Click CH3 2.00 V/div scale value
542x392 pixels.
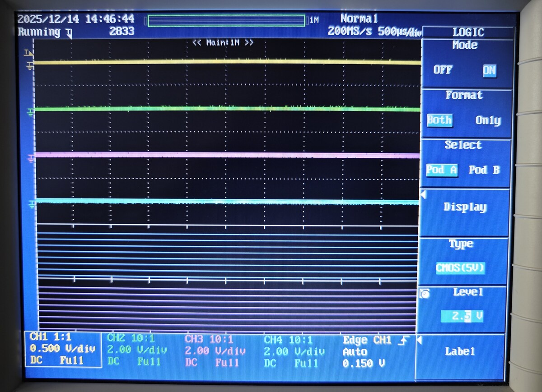[215, 351]
